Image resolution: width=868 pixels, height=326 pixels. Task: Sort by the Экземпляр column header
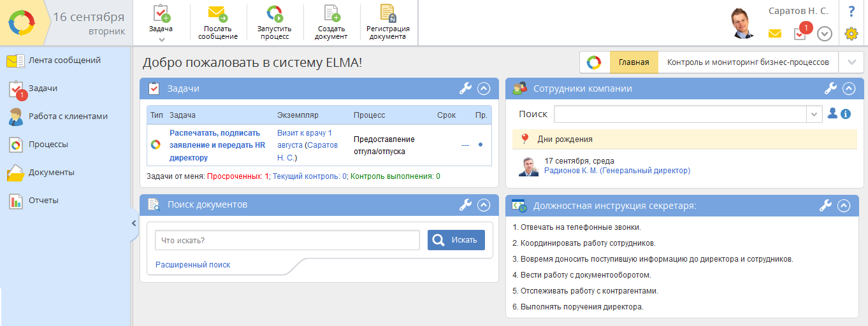click(298, 115)
